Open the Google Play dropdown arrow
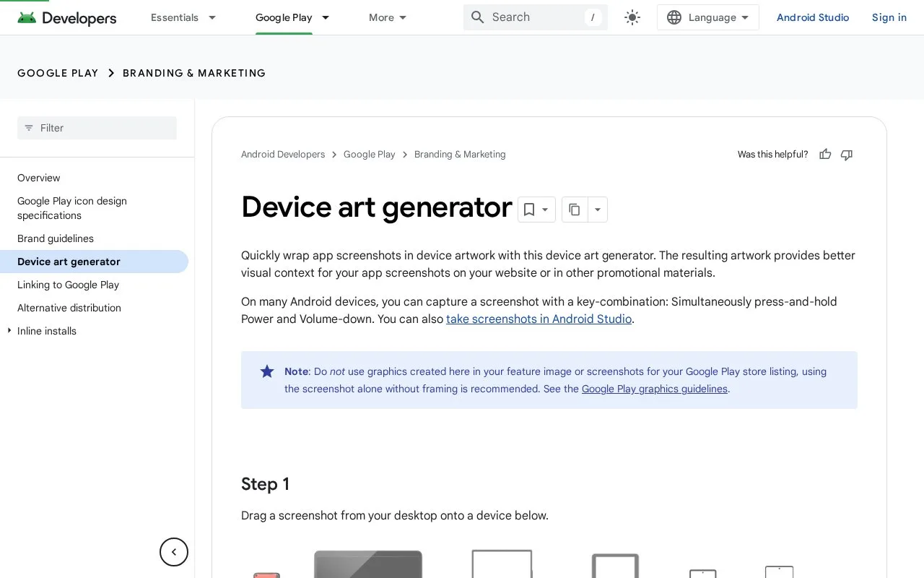This screenshot has height=578, width=924. point(326,17)
